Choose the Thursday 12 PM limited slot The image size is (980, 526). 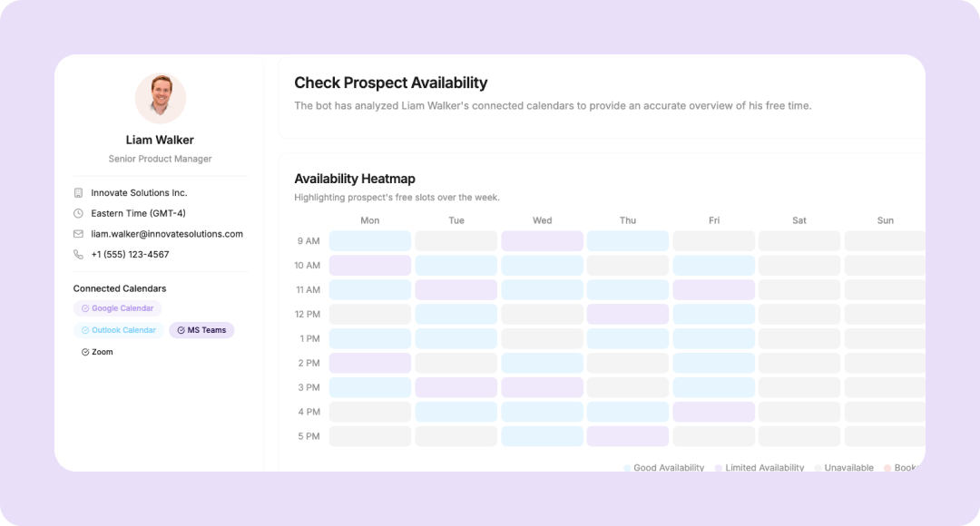point(627,315)
